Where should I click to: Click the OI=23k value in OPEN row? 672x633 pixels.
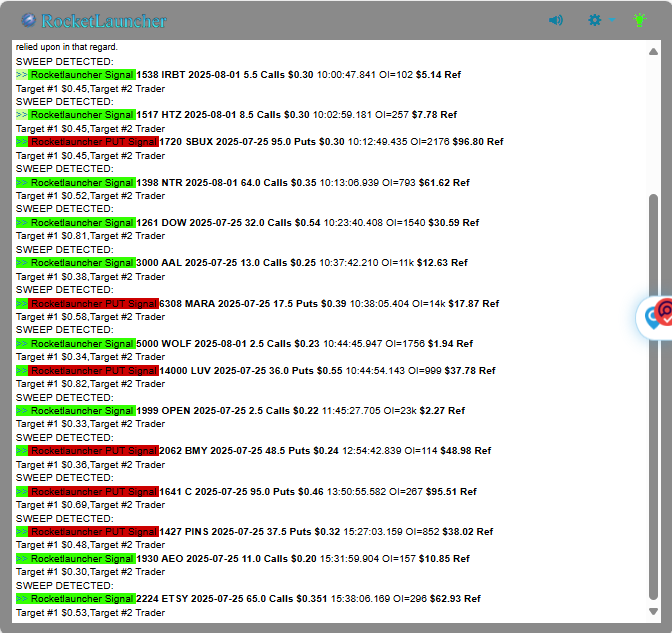(400, 411)
